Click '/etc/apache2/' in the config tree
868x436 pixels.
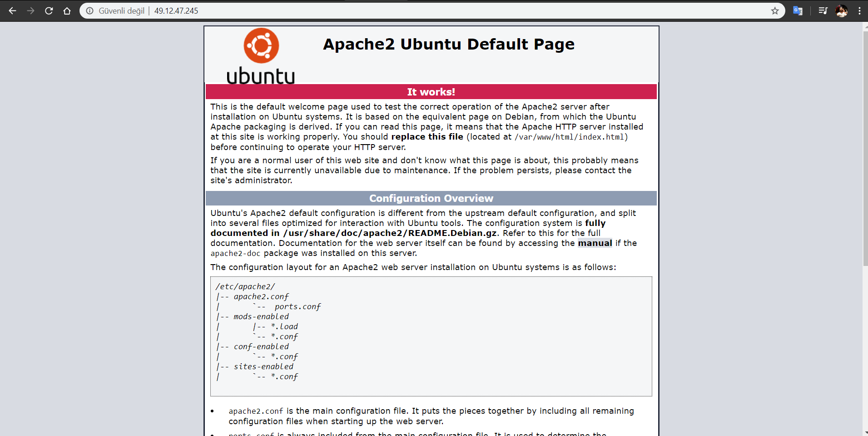[x=245, y=286]
